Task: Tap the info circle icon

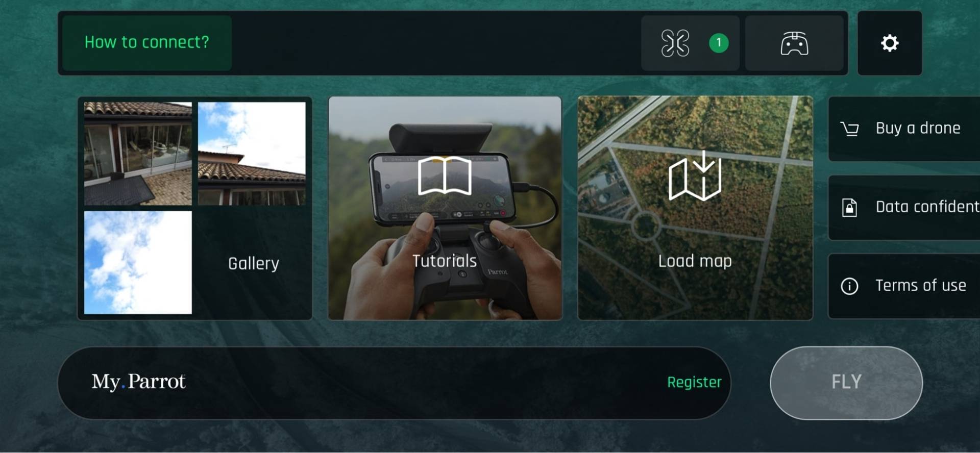Action: [849, 286]
